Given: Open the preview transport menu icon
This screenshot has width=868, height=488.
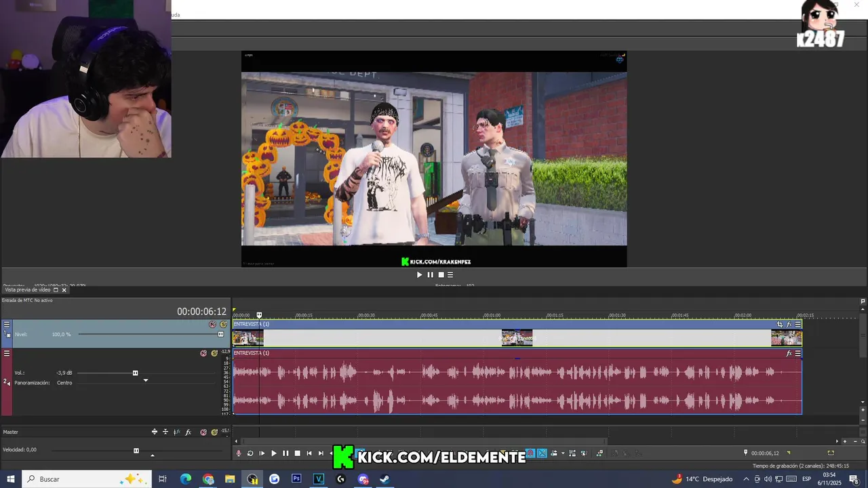Looking at the screenshot, I should pyautogui.click(x=450, y=274).
